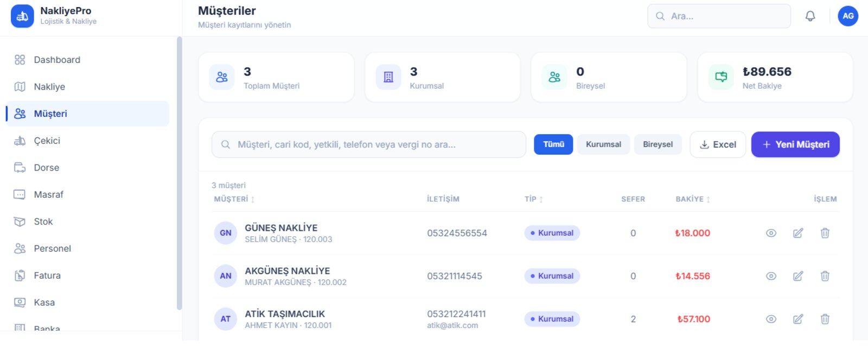
Task: Open the notifications bell
Action: (810, 16)
